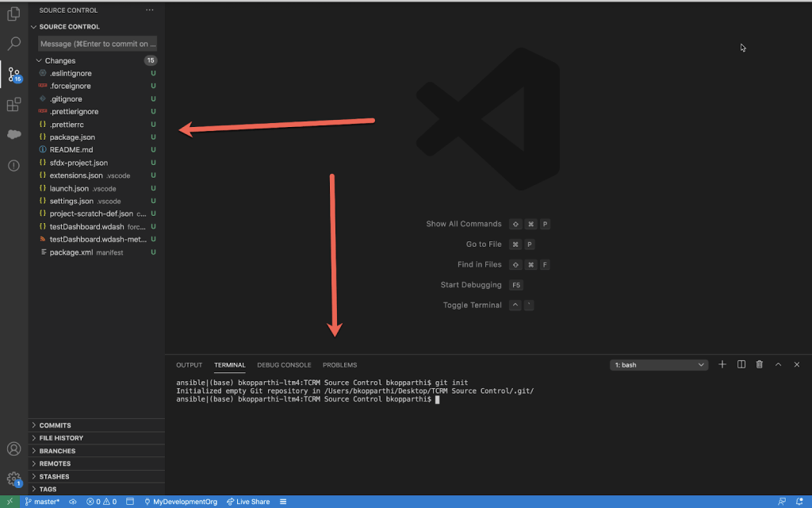The width and height of the screenshot is (812, 508).
Task: Expand the Stashes section
Action: 54,476
